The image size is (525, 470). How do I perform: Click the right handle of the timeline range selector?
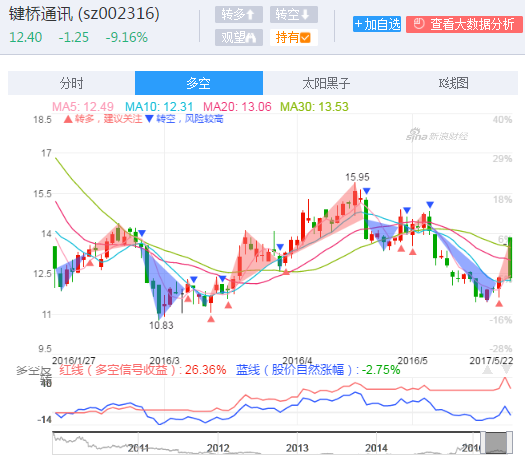click(x=510, y=443)
